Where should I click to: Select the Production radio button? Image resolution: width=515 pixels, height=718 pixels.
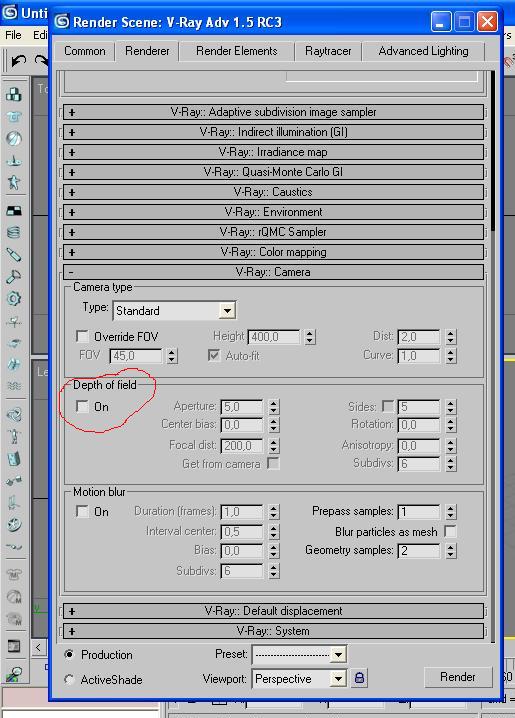(x=69, y=654)
